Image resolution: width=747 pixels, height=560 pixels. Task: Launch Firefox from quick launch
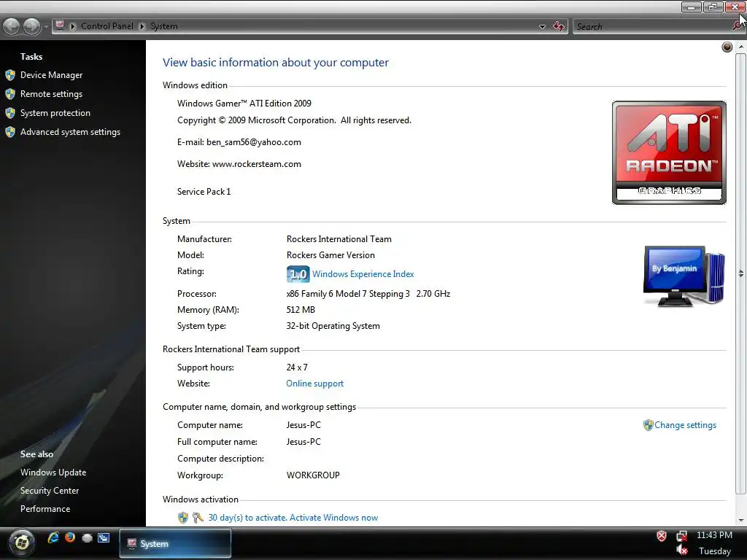click(x=70, y=537)
